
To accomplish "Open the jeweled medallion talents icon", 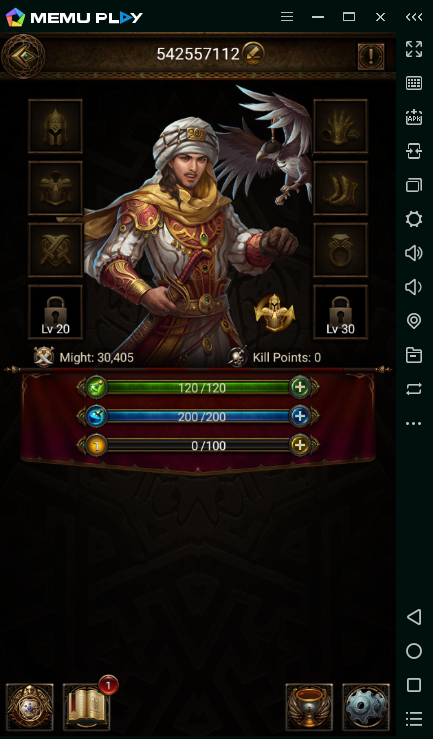I will (30, 707).
